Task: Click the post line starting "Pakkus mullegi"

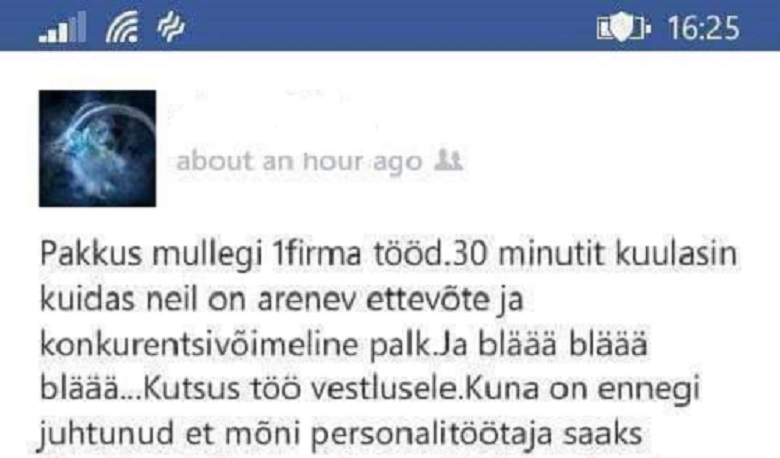Action: [x=389, y=253]
